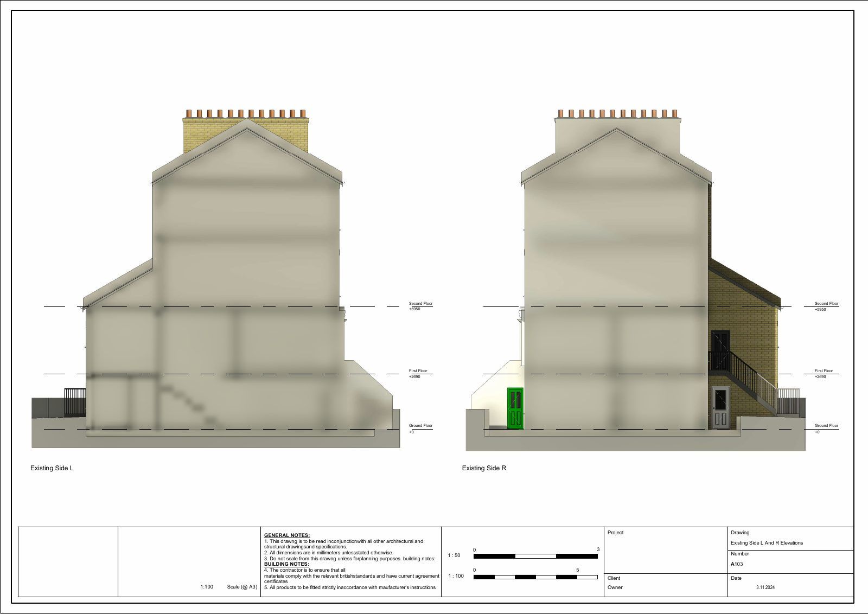The width and height of the screenshot is (868, 614).
Task: Select "First Floor" level label on Side L elevation
Action: [418, 371]
